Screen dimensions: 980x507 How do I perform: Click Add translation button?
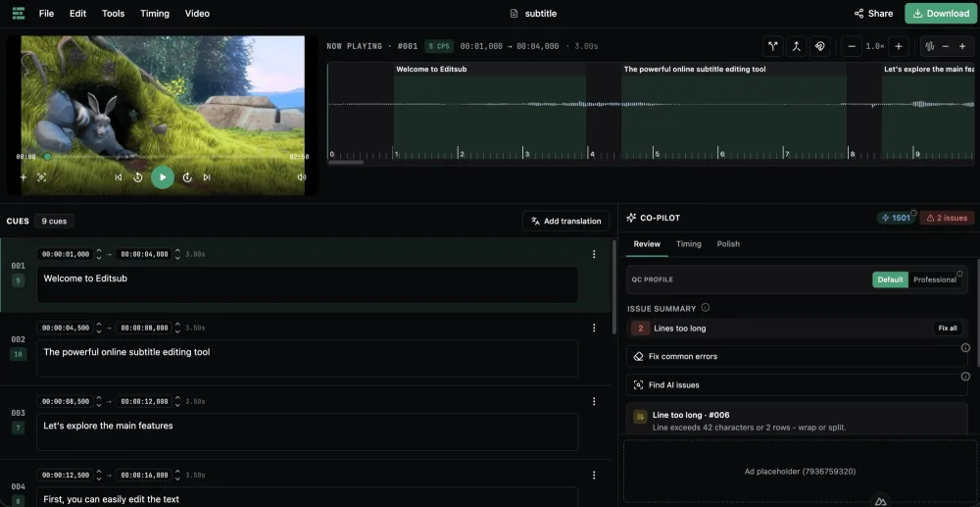pyautogui.click(x=565, y=221)
